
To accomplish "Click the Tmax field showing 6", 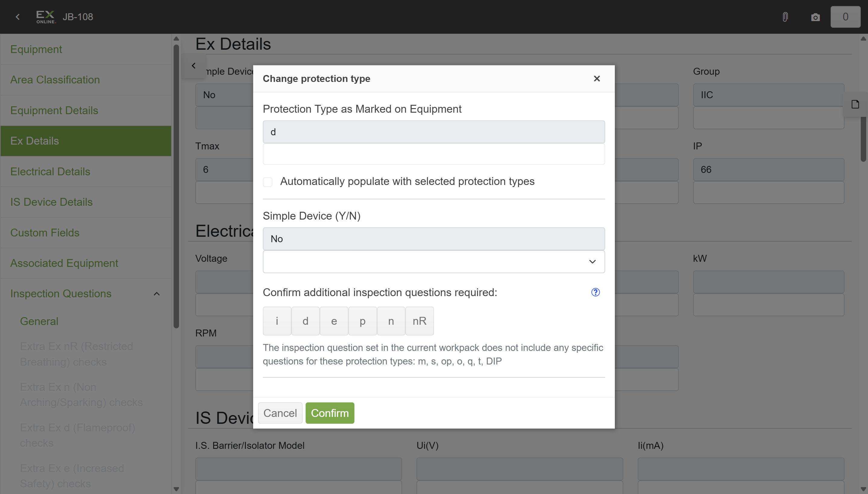I will tap(224, 170).
